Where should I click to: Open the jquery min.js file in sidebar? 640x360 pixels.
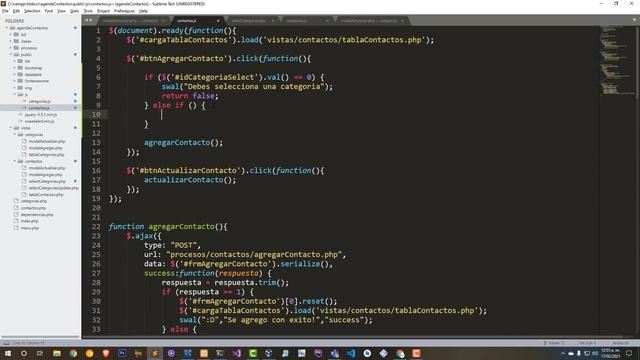click(x=41, y=115)
